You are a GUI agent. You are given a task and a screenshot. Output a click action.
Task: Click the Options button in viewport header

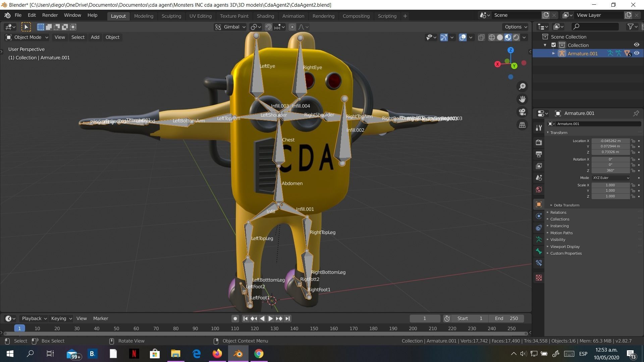(x=516, y=27)
